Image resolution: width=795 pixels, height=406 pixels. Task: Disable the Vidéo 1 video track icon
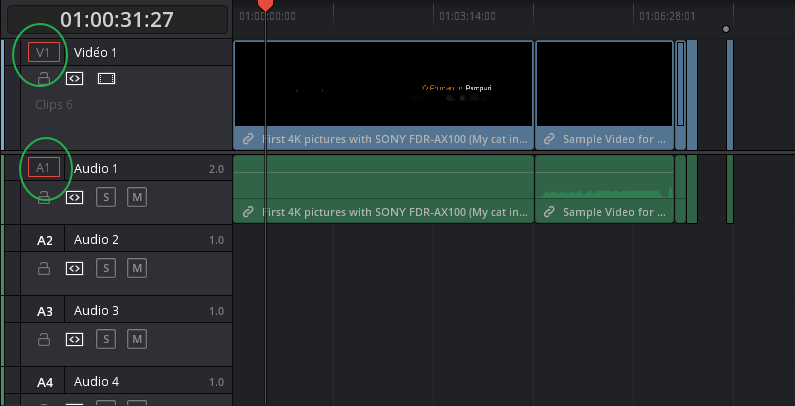point(106,78)
